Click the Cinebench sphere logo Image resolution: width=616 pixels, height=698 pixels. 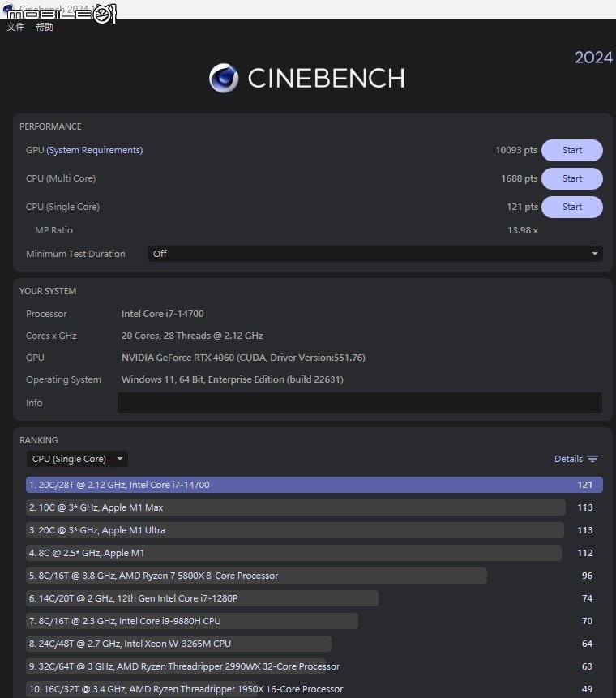pos(224,78)
